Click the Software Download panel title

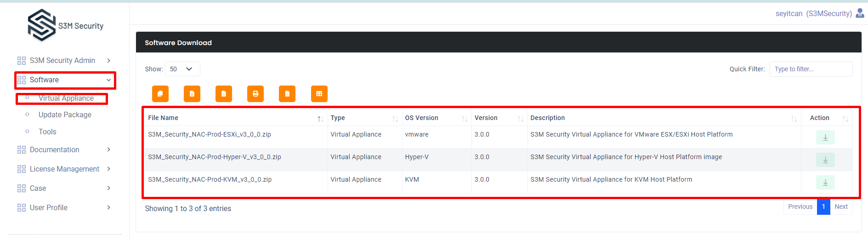click(x=178, y=43)
